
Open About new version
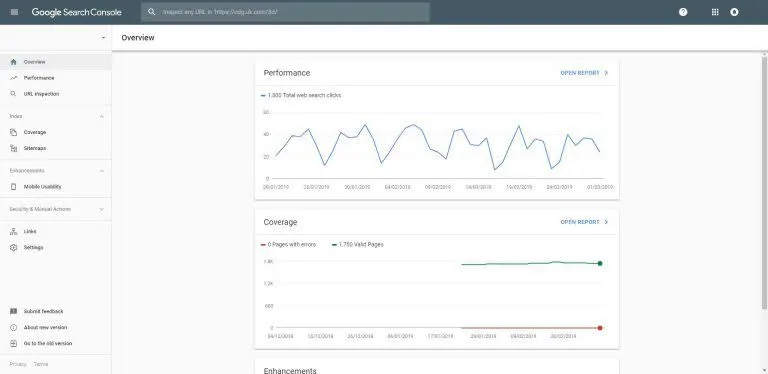tap(46, 327)
